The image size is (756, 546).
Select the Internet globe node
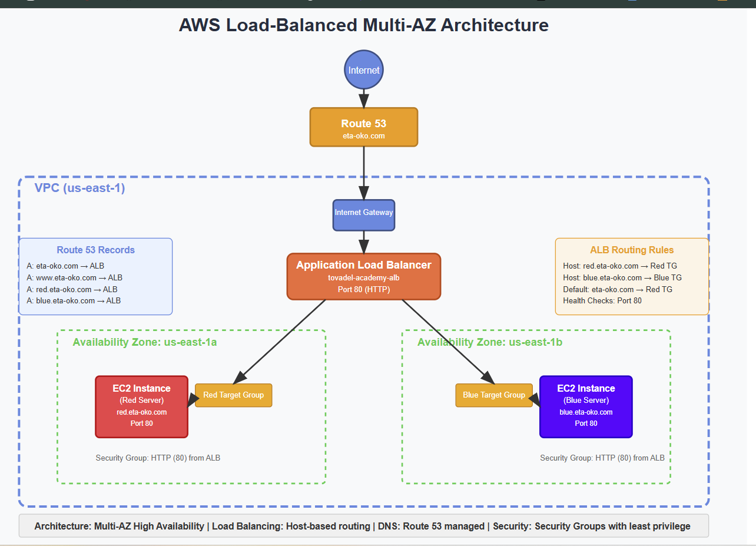(x=363, y=70)
